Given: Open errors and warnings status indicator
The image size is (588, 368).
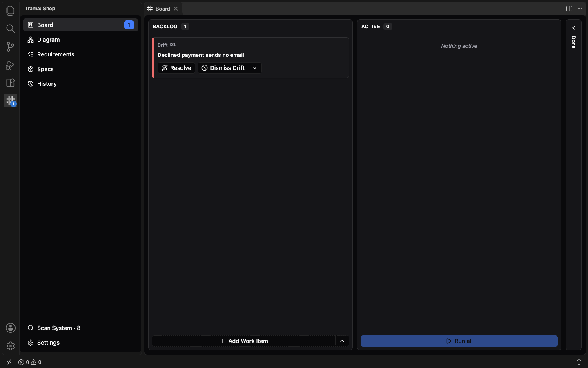Looking at the screenshot, I should point(30,362).
